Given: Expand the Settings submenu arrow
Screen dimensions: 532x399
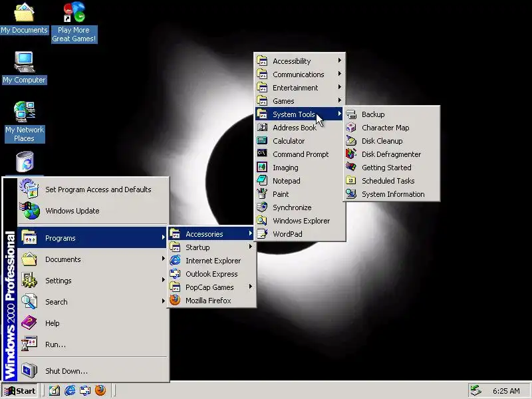Looking at the screenshot, I should pos(163,280).
